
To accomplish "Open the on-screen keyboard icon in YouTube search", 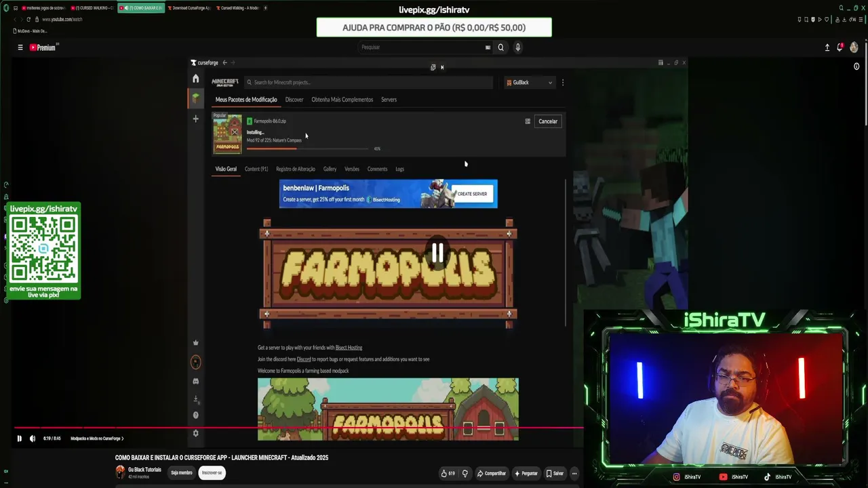I will (488, 47).
